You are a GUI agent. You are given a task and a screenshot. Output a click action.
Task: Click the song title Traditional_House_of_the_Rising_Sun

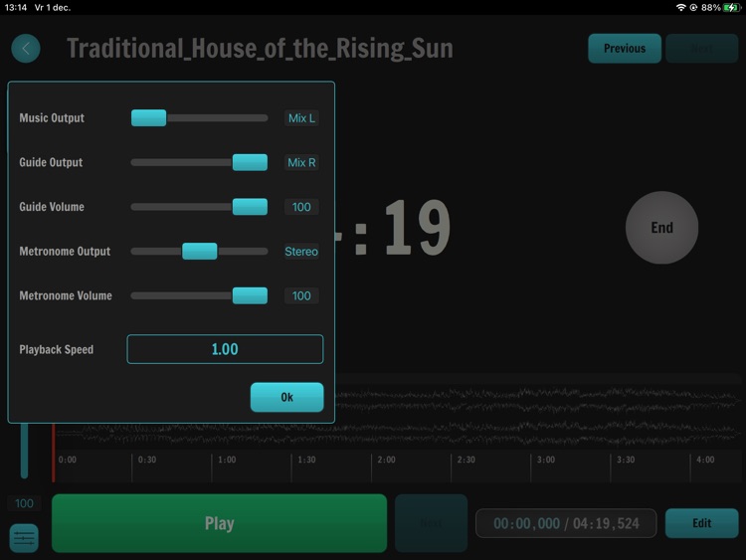pyautogui.click(x=260, y=49)
